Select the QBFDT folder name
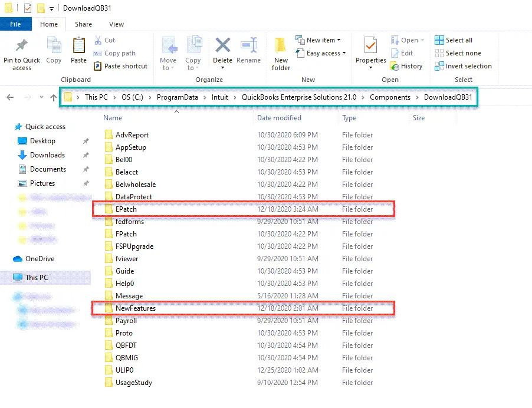This screenshot has height=408, width=532. coord(126,346)
